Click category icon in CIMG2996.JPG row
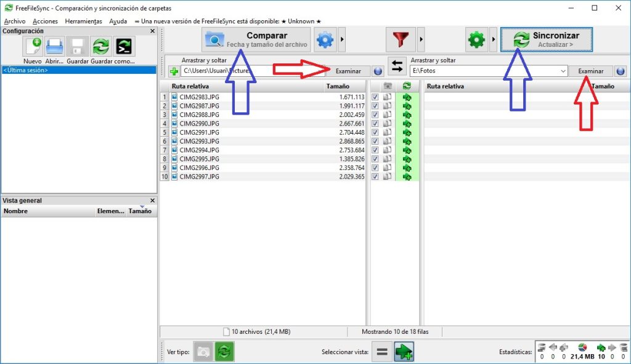The width and height of the screenshot is (631, 364). coord(387,168)
